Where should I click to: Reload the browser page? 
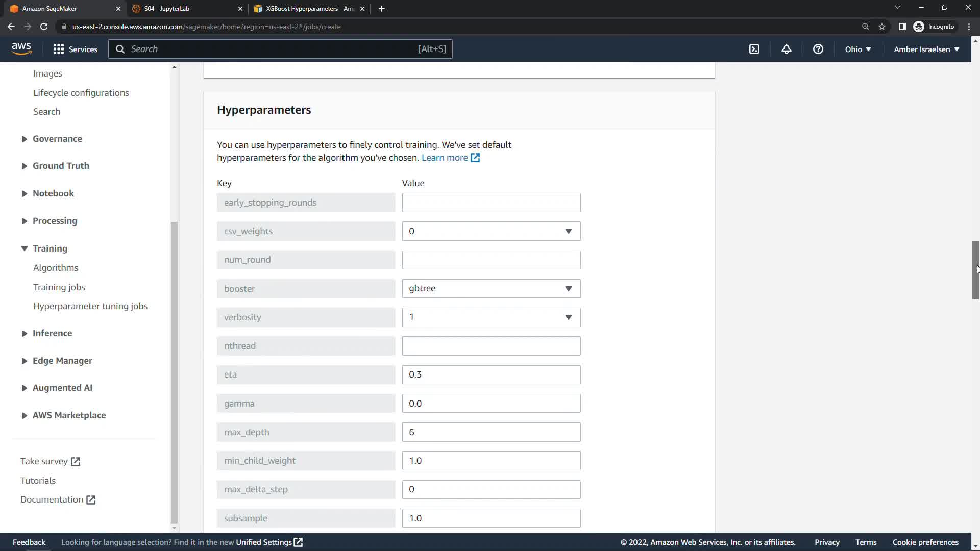click(x=44, y=27)
